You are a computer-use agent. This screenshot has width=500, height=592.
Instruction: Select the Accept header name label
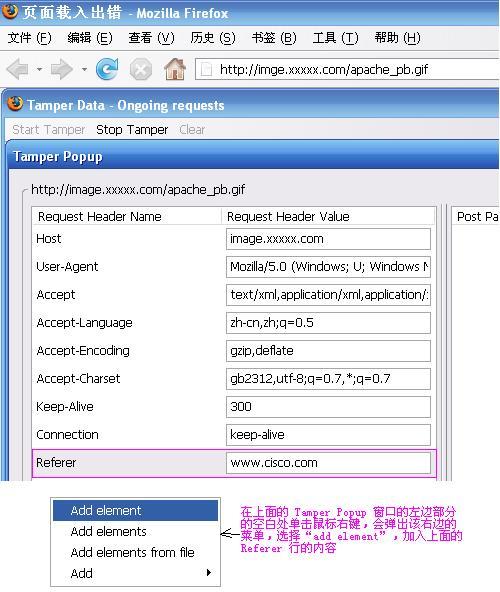(x=56, y=294)
